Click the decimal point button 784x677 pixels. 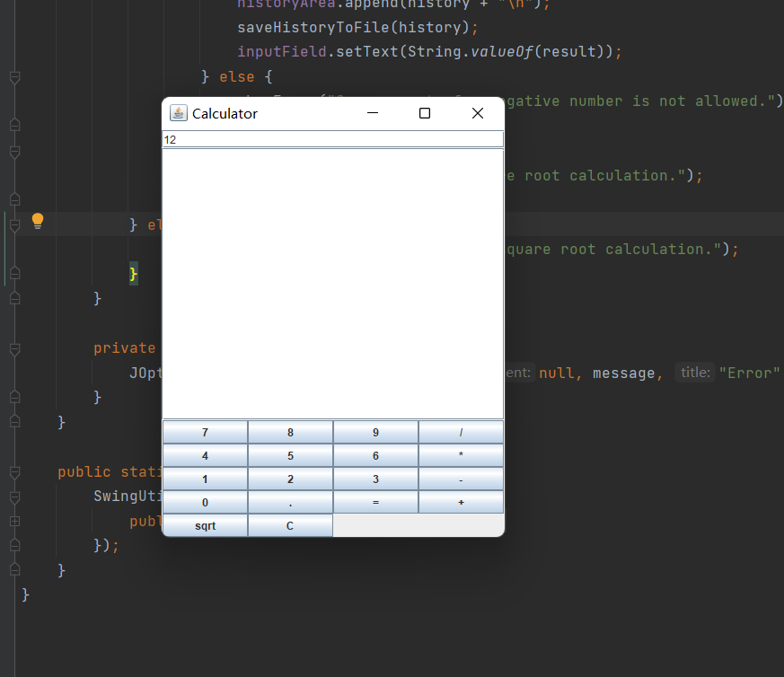pos(290,502)
